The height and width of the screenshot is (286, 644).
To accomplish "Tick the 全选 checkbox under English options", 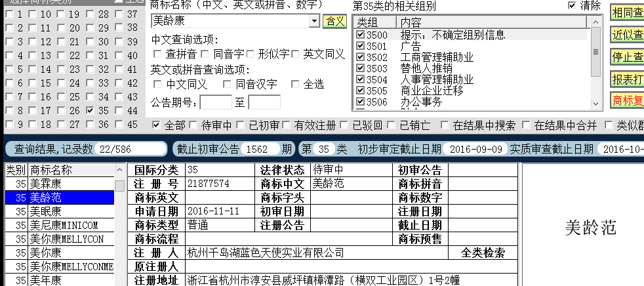I will (295, 84).
